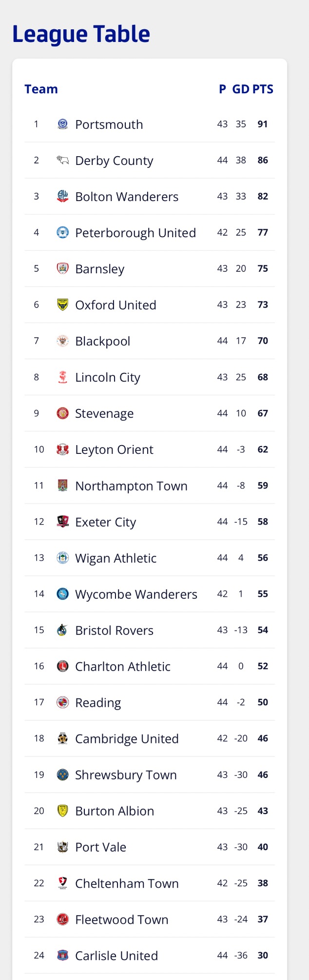
Task: Click the Oxford United crest icon
Action: pyautogui.click(x=62, y=305)
